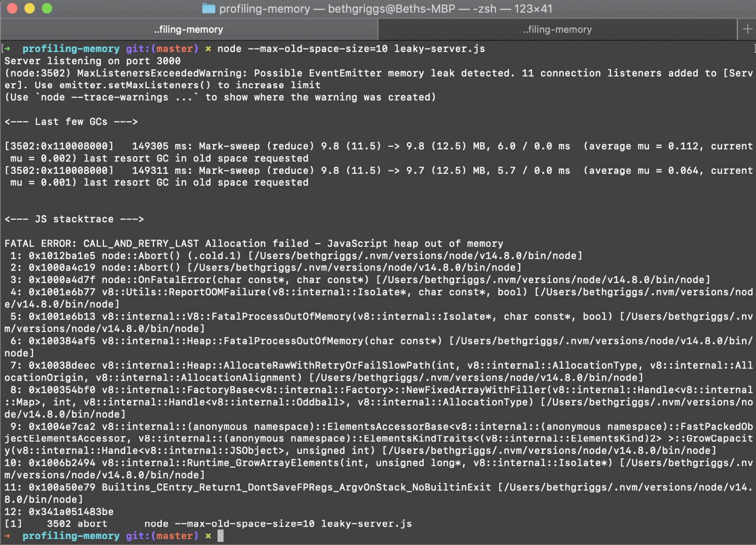Click the FATAL ERROR heap out of memory line

pyautogui.click(x=253, y=243)
